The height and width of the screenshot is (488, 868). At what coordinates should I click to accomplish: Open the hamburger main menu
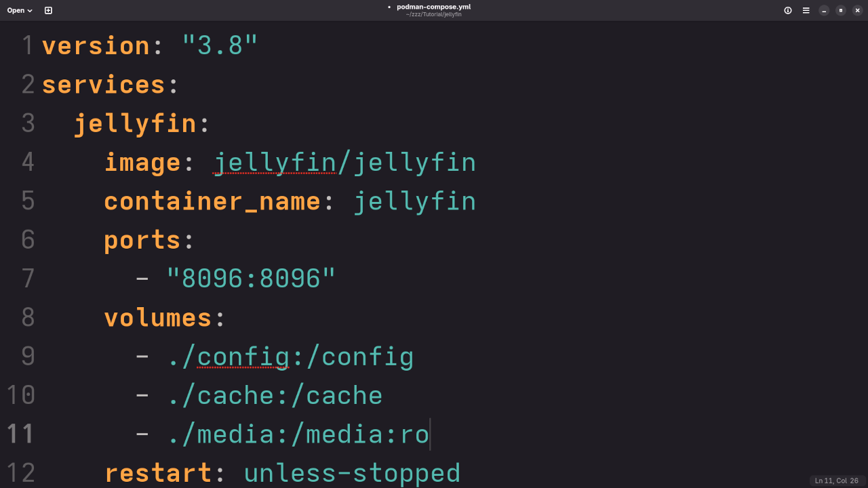(806, 10)
